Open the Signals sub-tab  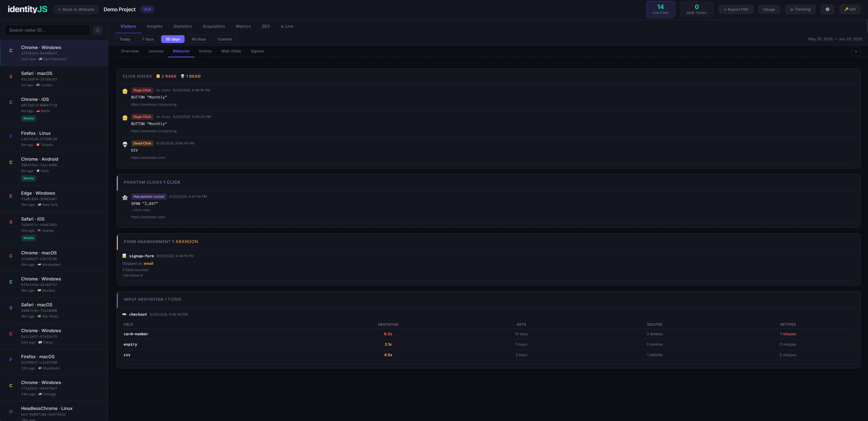click(257, 51)
